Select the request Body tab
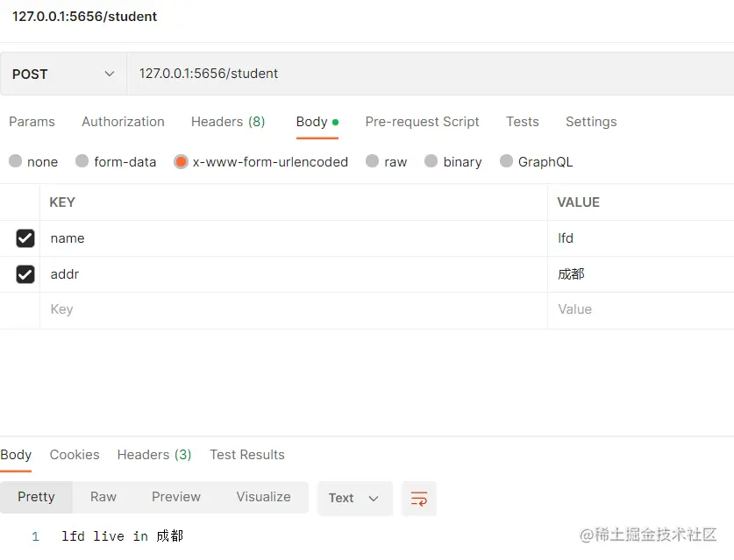The width and height of the screenshot is (734, 560). (x=317, y=122)
